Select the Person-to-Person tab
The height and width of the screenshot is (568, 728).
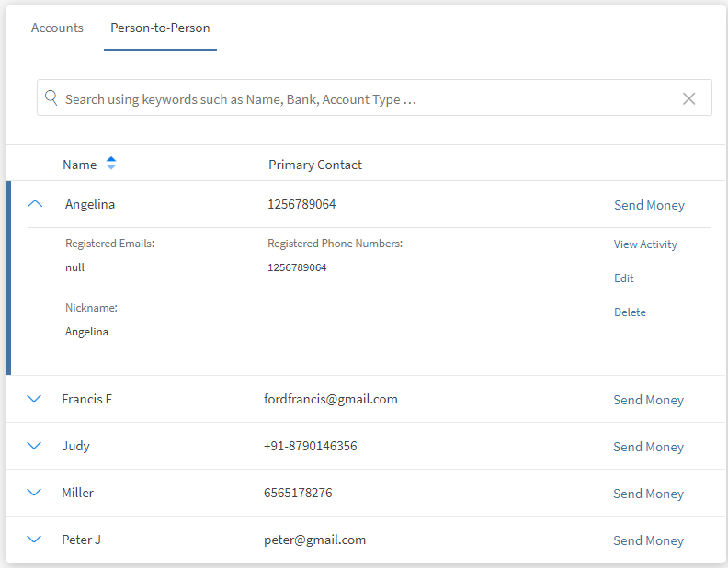160,28
